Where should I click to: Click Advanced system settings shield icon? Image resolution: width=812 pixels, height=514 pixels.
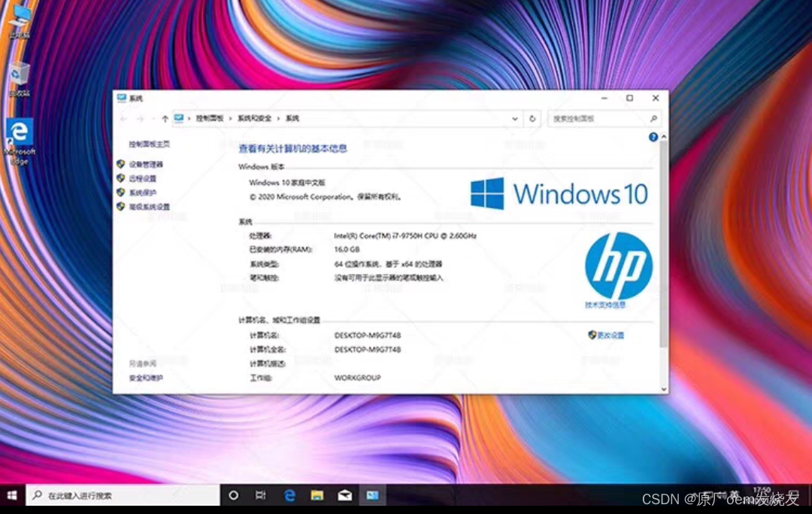[x=120, y=206]
